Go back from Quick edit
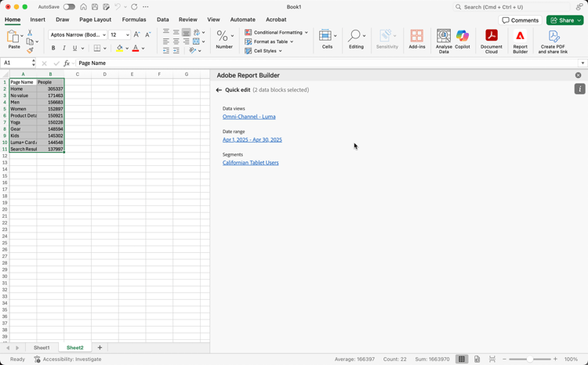 (219, 90)
